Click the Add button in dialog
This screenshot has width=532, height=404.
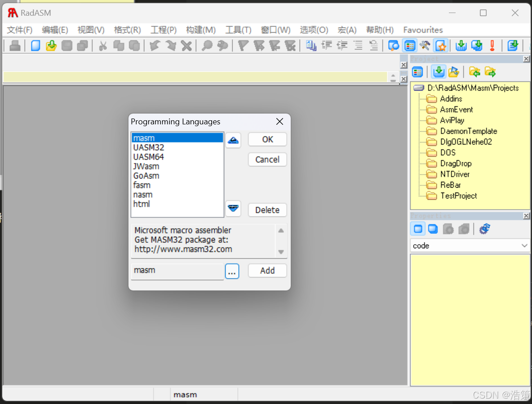coord(267,271)
